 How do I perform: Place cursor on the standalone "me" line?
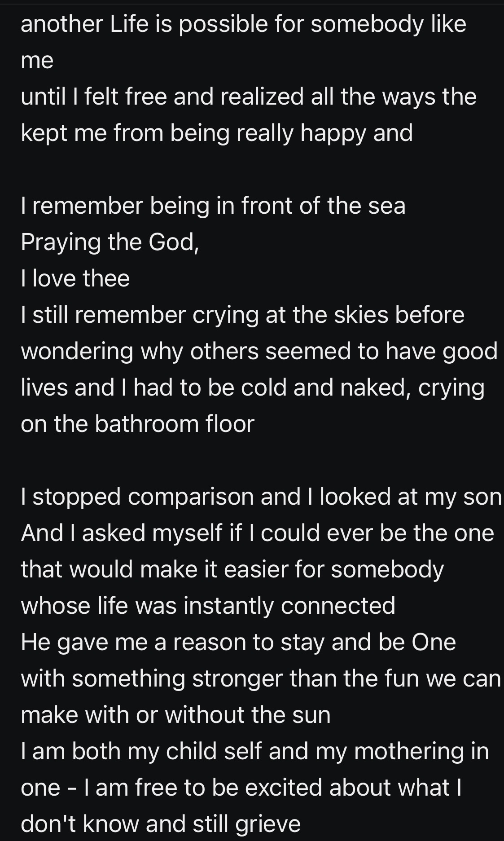tap(37, 61)
